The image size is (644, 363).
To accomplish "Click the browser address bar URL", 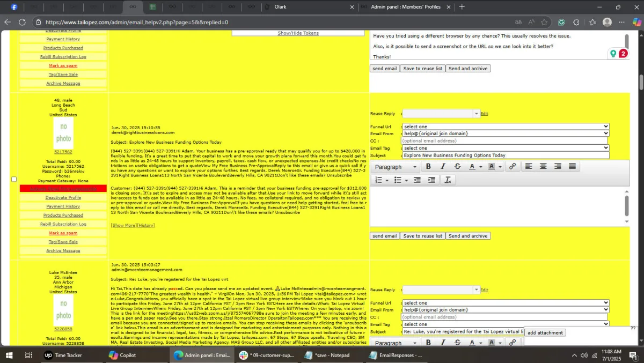I will coord(137,22).
